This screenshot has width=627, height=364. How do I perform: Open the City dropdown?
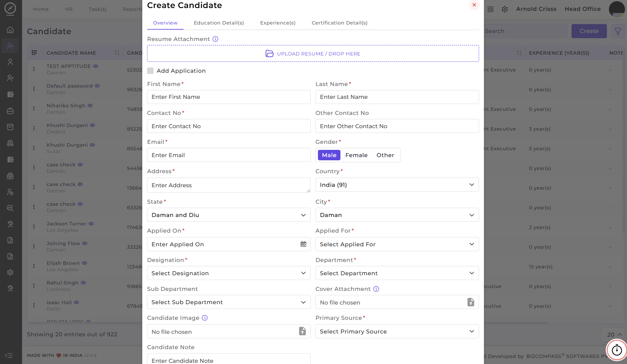pos(397,215)
